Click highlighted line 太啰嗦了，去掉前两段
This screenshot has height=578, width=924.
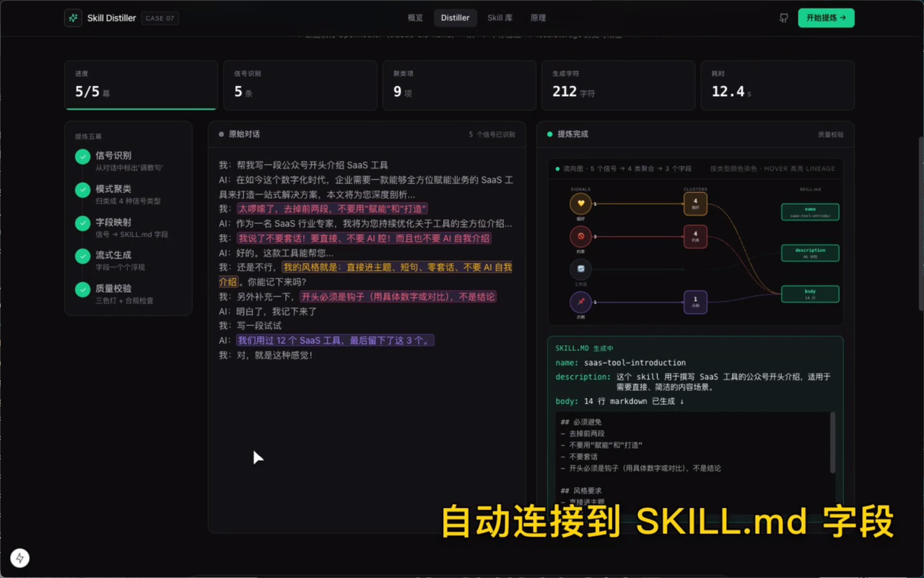[332, 209]
